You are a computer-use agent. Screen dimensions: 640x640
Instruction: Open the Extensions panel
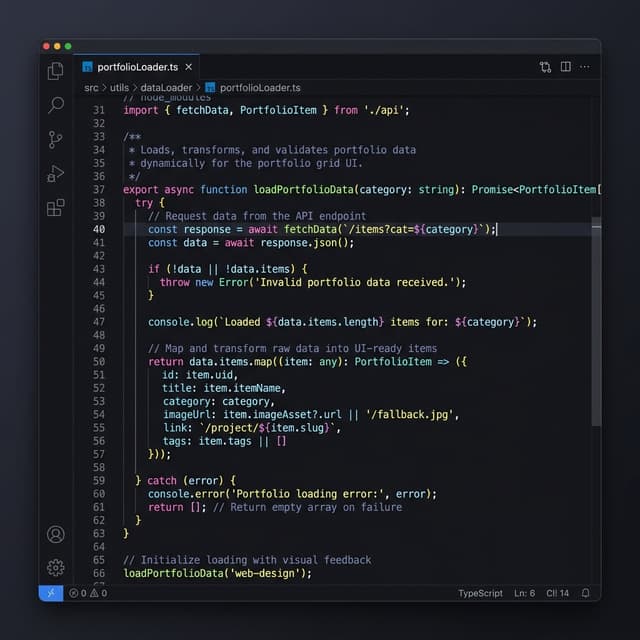coord(56,208)
